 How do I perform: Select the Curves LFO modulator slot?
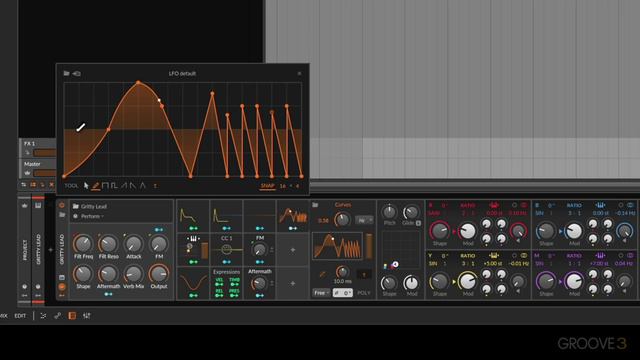pos(293,215)
